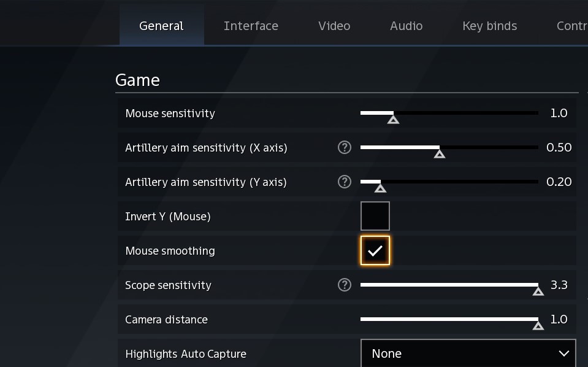Image resolution: width=588 pixels, height=367 pixels.
Task: Click the Mouse sensitivity slider track
Action: 449,113
